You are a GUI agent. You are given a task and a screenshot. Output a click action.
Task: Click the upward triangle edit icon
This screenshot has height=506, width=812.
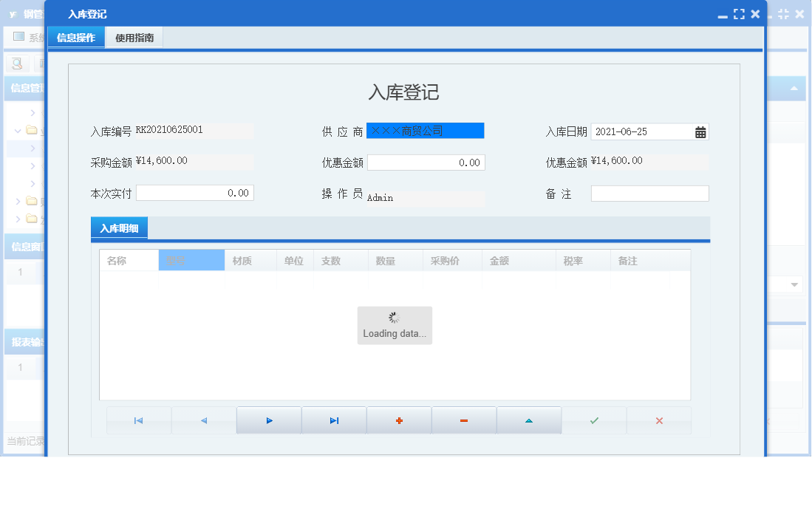pyautogui.click(x=529, y=420)
